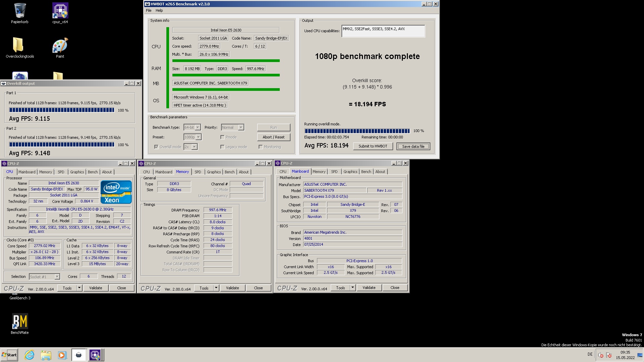Expand Tools arrow in CPU-Z CPU window
The image size is (644, 362).
(x=79, y=288)
